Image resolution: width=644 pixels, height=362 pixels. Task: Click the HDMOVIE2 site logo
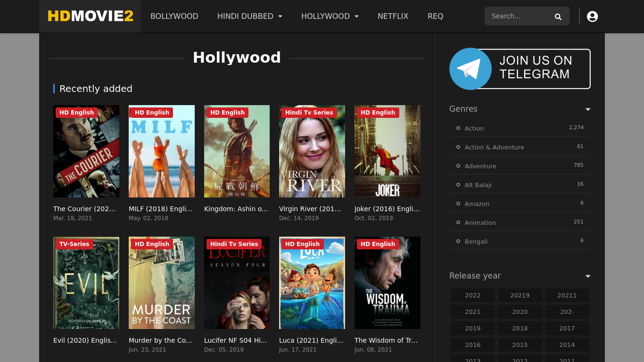pyautogui.click(x=90, y=16)
